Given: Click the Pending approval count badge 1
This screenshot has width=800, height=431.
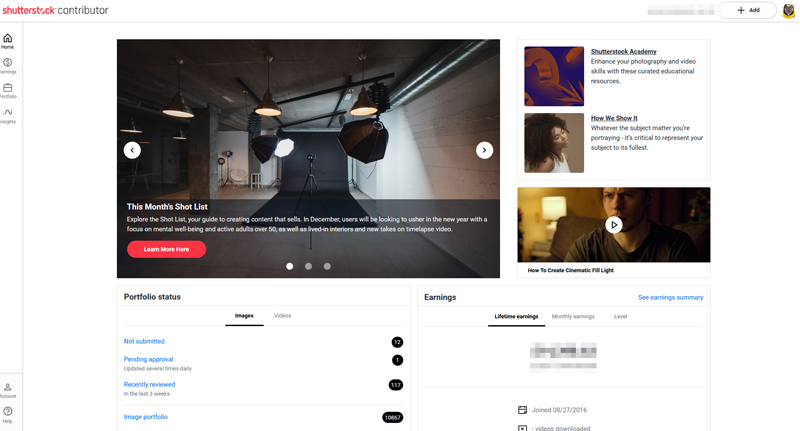Looking at the screenshot, I should (x=397, y=360).
